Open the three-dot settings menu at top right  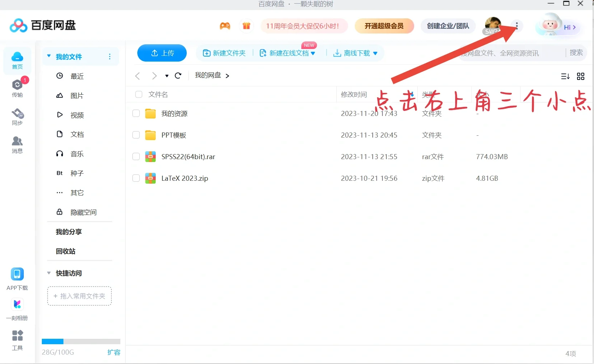click(517, 26)
